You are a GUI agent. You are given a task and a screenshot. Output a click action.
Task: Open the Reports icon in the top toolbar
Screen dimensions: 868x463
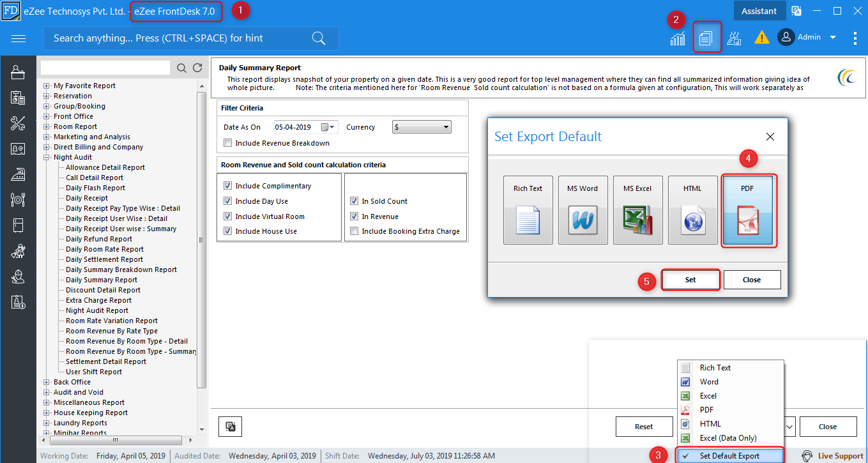click(x=706, y=38)
